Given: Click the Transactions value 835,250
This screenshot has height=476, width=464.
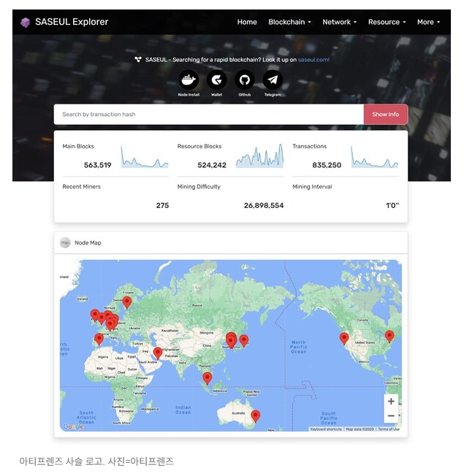Looking at the screenshot, I should [x=327, y=165].
